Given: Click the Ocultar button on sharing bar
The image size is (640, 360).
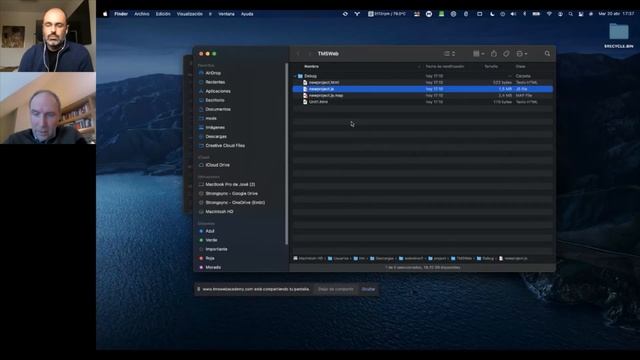Looking at the screenshot, I should click(368, 289).
